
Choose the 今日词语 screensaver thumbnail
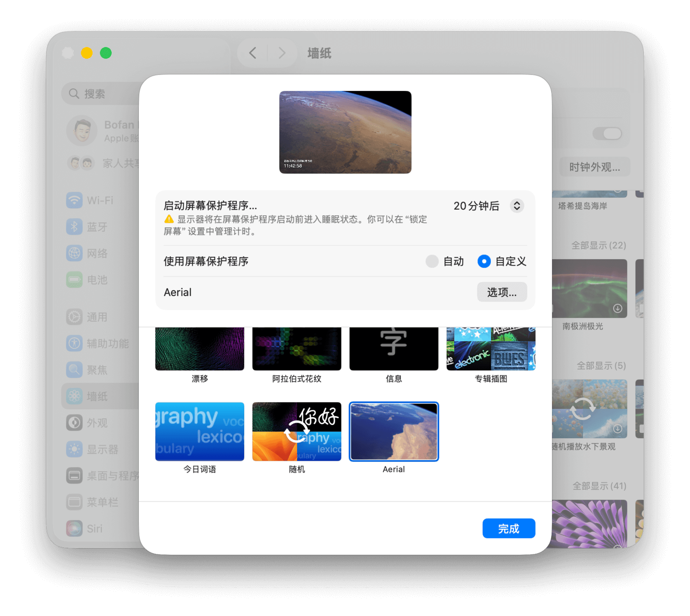tap(200, 432)
